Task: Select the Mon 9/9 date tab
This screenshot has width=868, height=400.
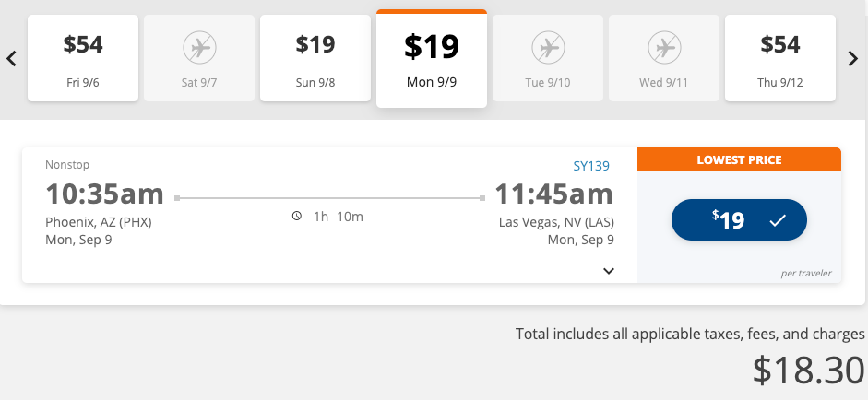Action: pyautogui.click(x=432, y=59)
